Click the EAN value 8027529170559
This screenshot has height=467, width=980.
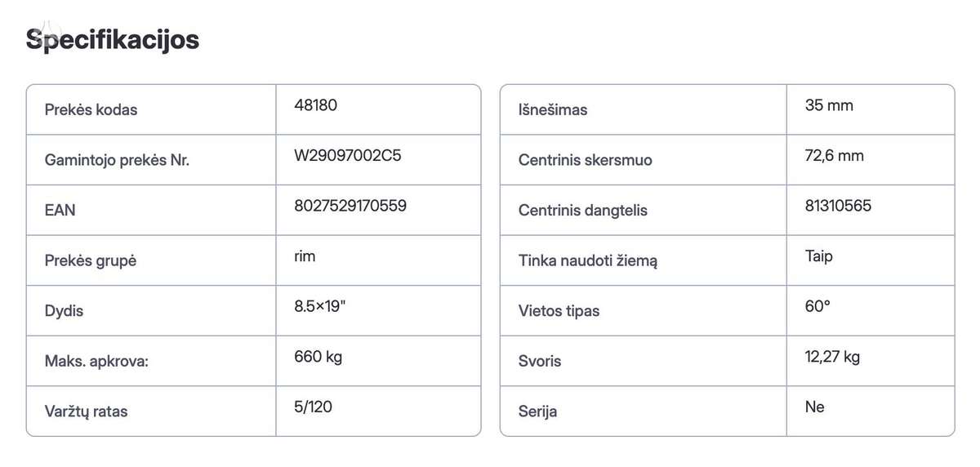[x=350, y=206]
